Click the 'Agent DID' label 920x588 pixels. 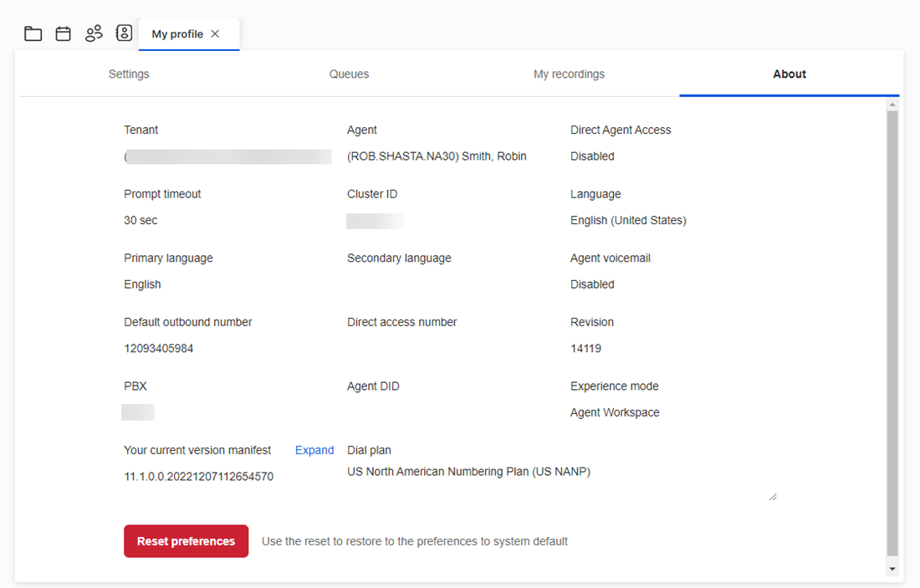373,386
